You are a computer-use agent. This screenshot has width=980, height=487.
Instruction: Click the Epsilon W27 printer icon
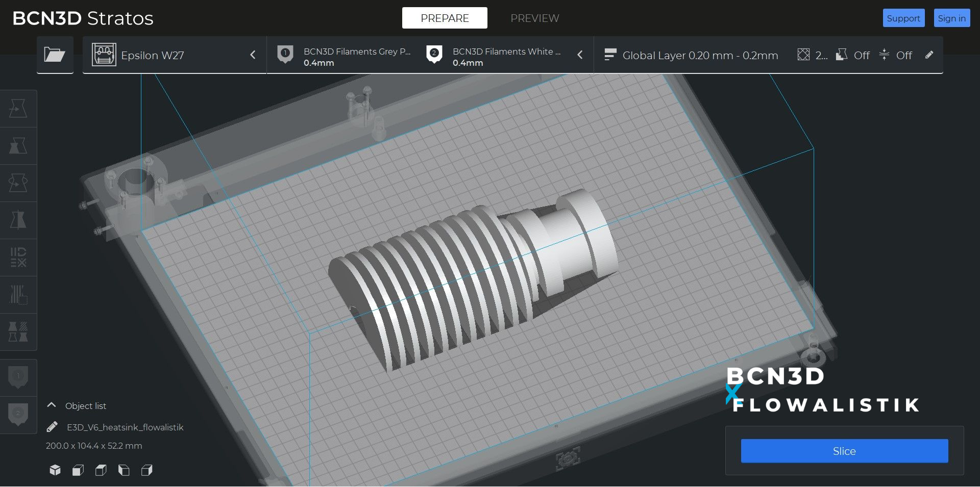click(x=104, y=55)
